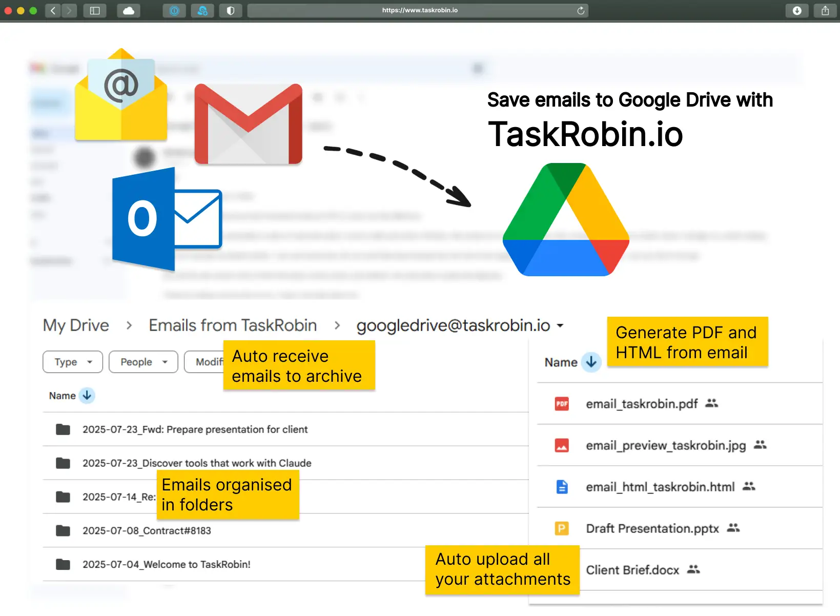The width and height of the screenshot is (840, 616).
Task: Click shared people icon next to Client Brief.docx
Action: click(693, 569)
